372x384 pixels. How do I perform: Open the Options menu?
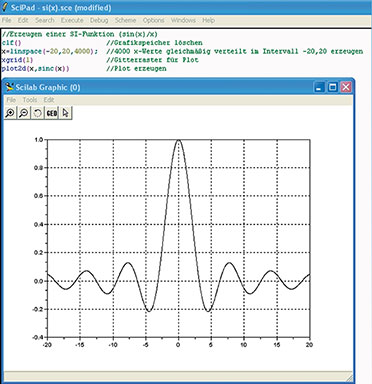click(153, 20)
